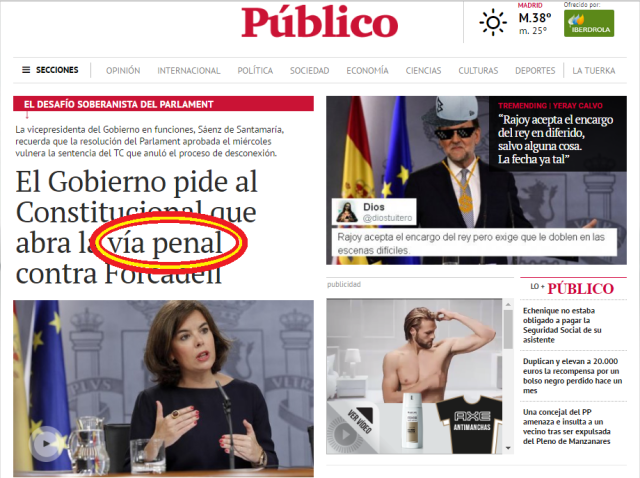Click the scroll down arrow in ad panel
This screenshot has width=640, height=478.
pyautogui.click(x=508, y=448)
